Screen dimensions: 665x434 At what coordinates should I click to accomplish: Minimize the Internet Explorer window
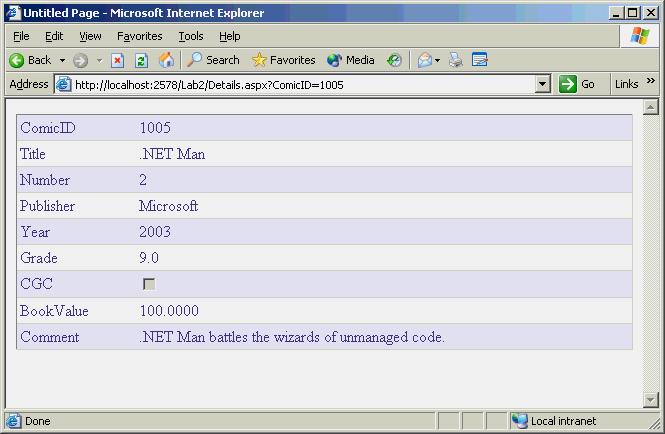616,13
